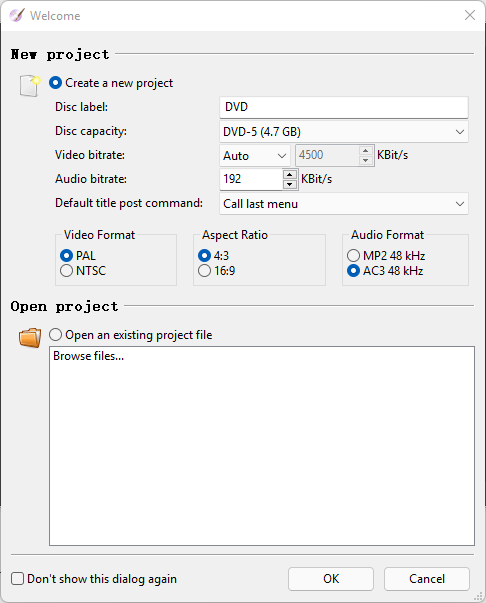This screenshot has height=603, width=486.
Task: Close the Welcome dialog
Action: coord(469,15)
